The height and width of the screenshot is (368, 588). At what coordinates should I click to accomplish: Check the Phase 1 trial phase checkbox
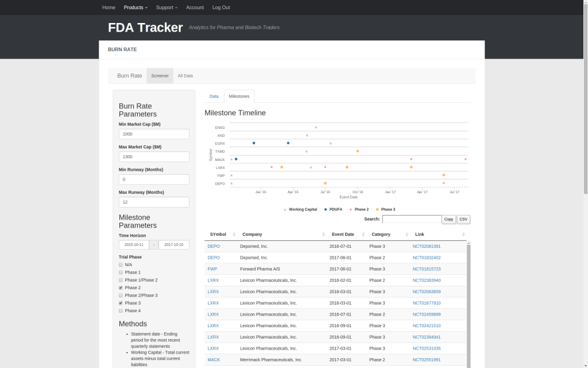(x=121, y=272)
